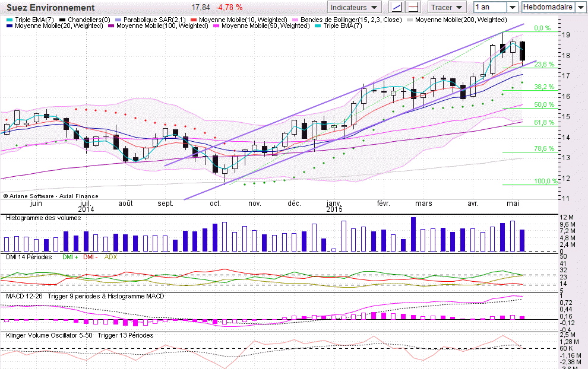Image resolution: width=588 pixels, height=369 pixels.
Task: Click the 17,84 price value
Action: click(x=201, y=8)
